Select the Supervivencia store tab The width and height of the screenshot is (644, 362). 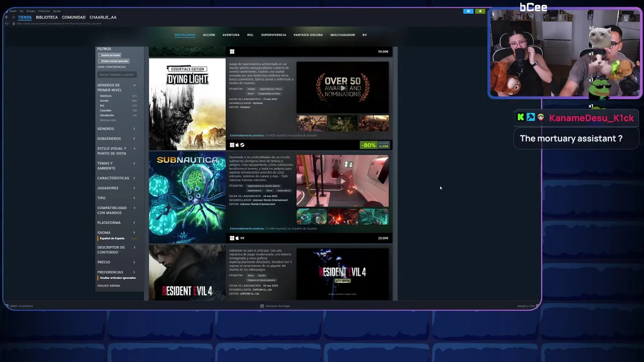pyautogui.click(x=273, y=35)
